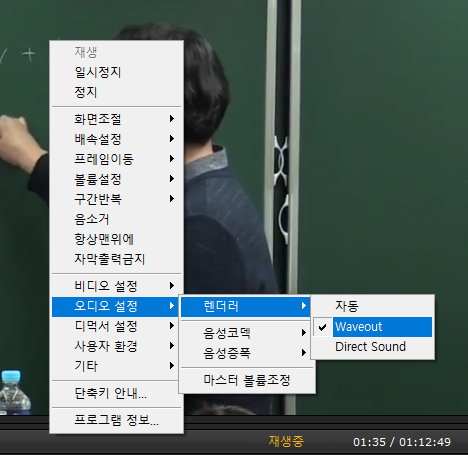Open 프로그램 정보 about dialog
This screenshot has height=455, width=468.
pos(116,420)
